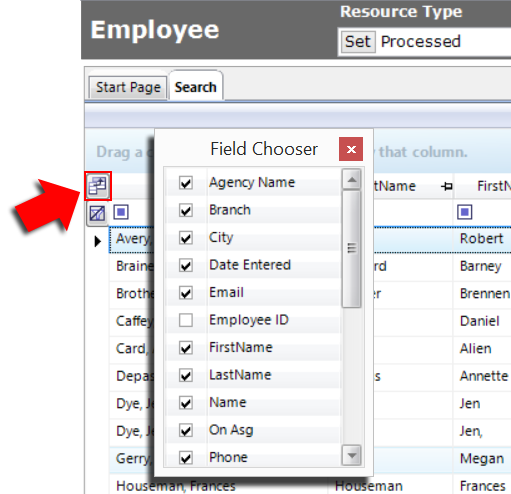The height and width of the screenshot is (494, 511).
Task: Select the Search tab
Action: point(196,87)
